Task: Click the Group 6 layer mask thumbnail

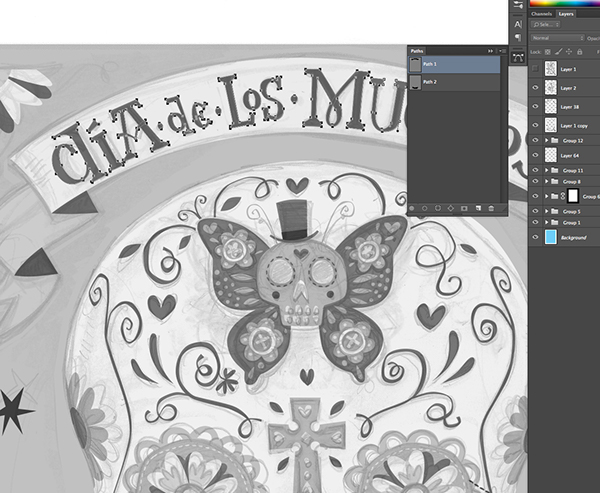Action: (x=573, y=196)
